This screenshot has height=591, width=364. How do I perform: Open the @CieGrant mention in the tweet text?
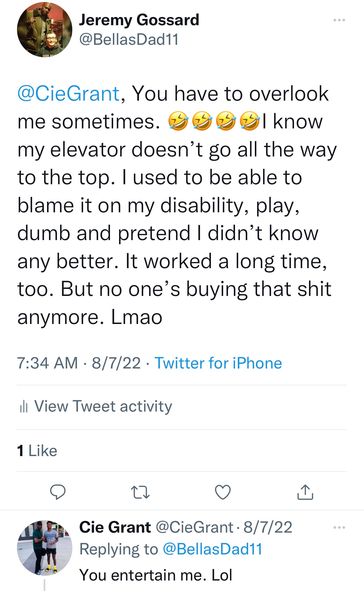point(68,94)
